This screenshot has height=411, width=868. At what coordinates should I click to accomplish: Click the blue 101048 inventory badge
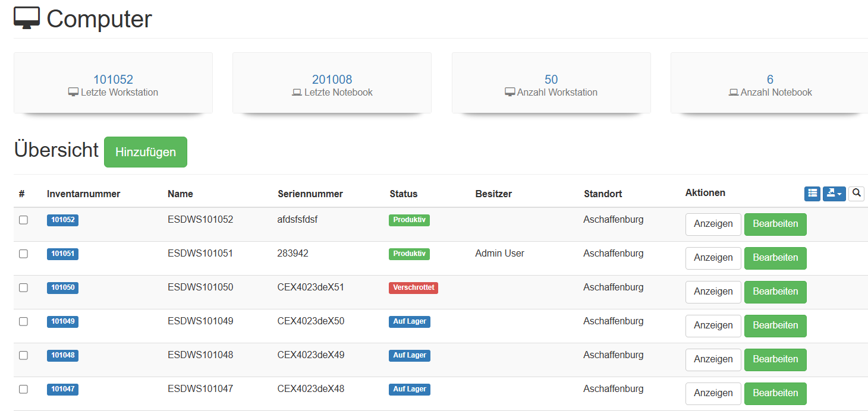click(62, 355)
